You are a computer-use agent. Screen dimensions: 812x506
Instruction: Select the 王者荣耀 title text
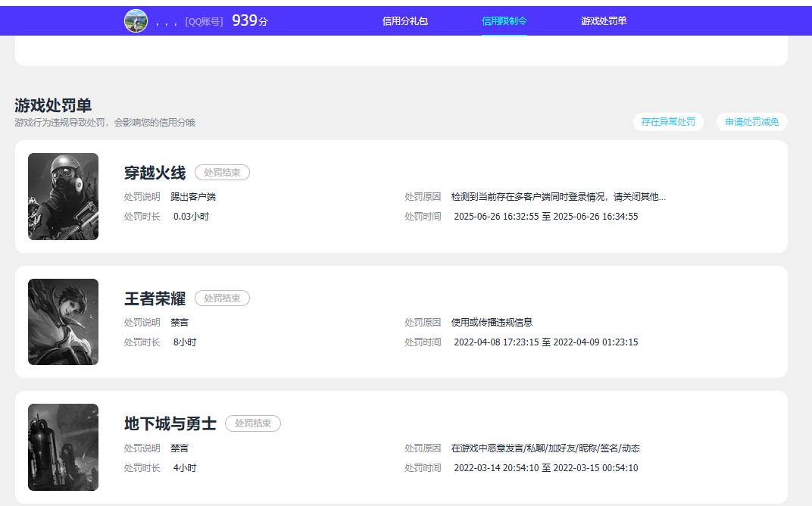coord(155,298)
